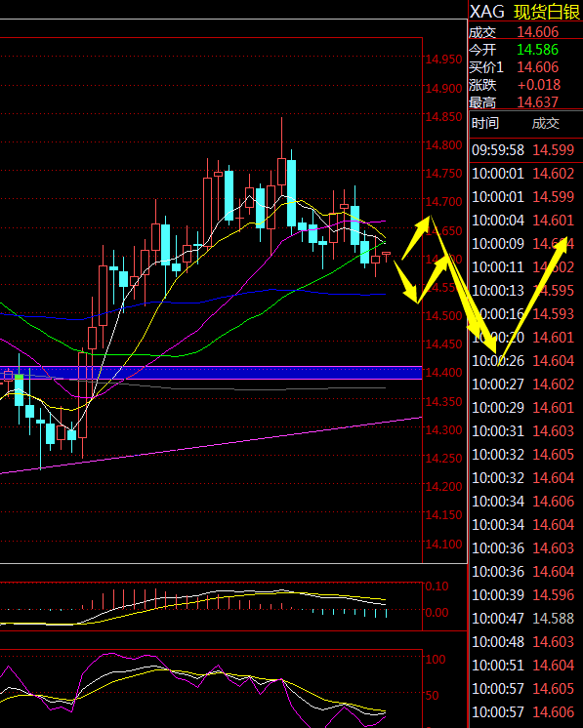
Task: Click the 14.350 price axis label
Action: tap(443, 401)
